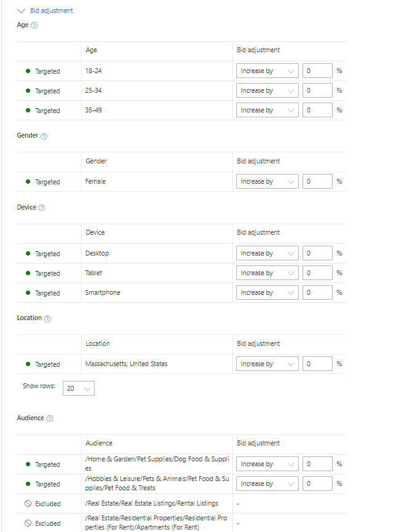The width and height of the screenshot is (420, 532).
Task: Click the Audience help question icon
Action: point(50,418)
